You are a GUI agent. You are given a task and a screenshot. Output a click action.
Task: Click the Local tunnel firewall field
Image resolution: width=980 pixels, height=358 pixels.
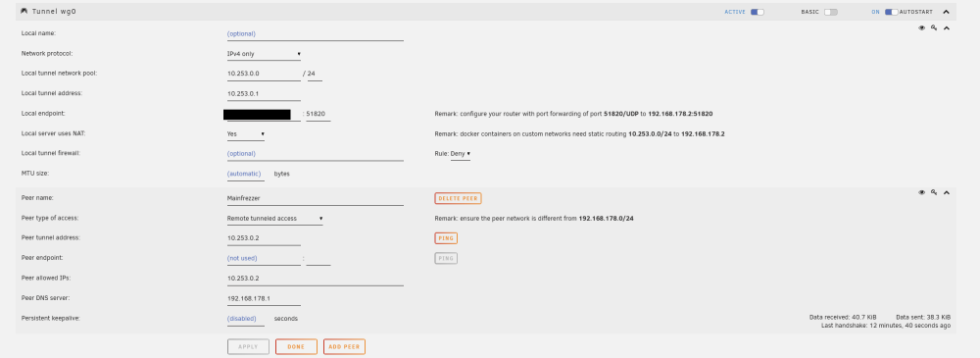pos(315,154)
